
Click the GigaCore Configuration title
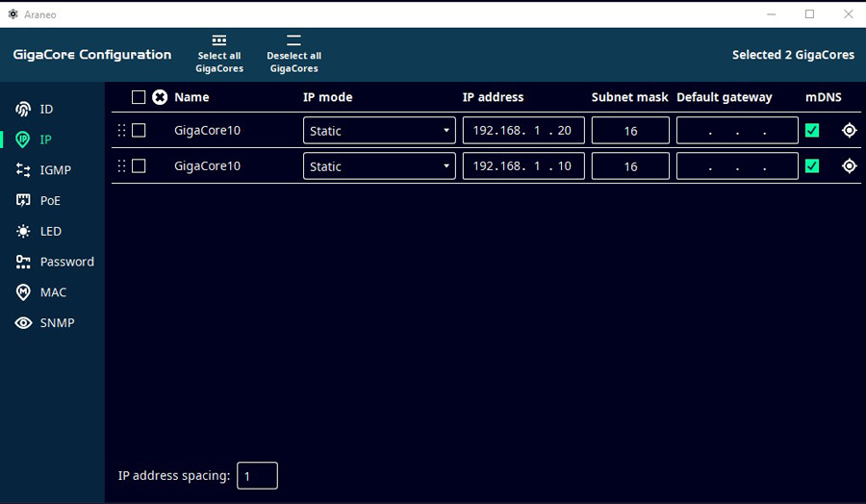pyautogui.click(x=92, y=55)
